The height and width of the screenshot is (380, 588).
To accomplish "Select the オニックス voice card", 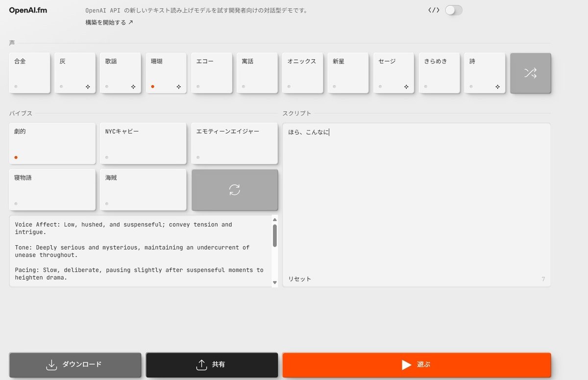I will click(302, 73).
